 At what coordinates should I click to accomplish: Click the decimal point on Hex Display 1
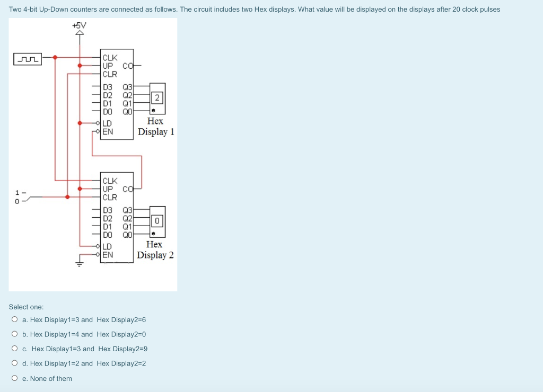coord(153,110)
